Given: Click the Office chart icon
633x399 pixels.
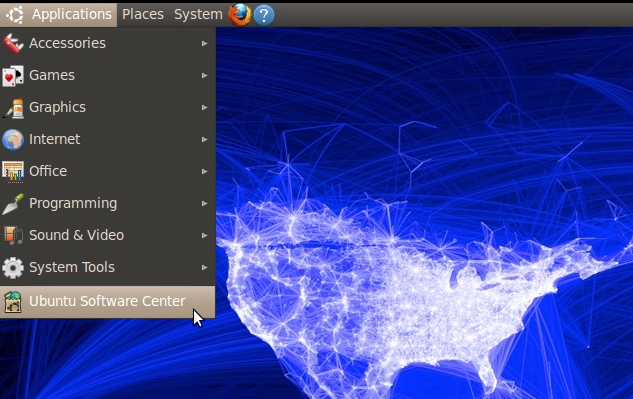Looking at the screenshot, I should pos(13,172).
